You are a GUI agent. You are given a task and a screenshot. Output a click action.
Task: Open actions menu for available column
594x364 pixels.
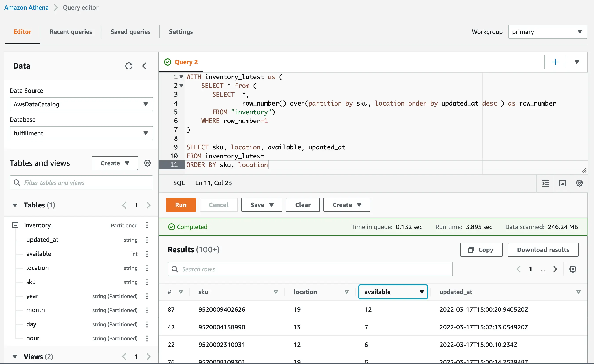click(x=147, y=254)
